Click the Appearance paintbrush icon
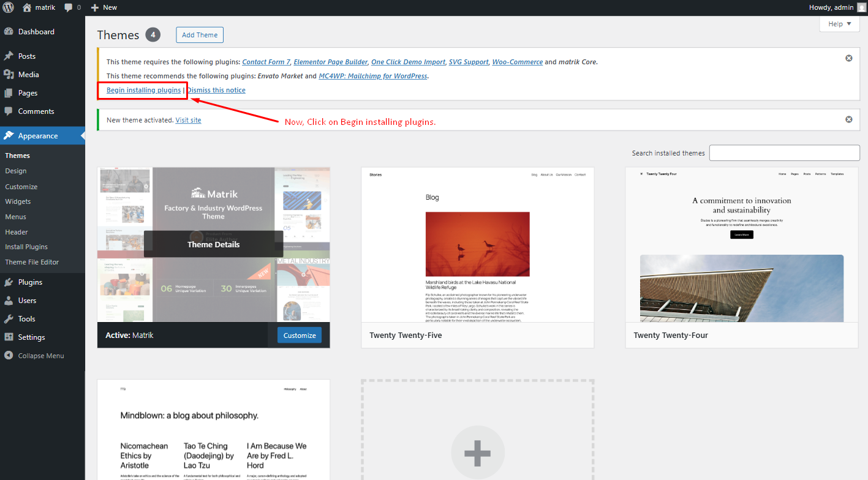868x480 pixels. 9,136
